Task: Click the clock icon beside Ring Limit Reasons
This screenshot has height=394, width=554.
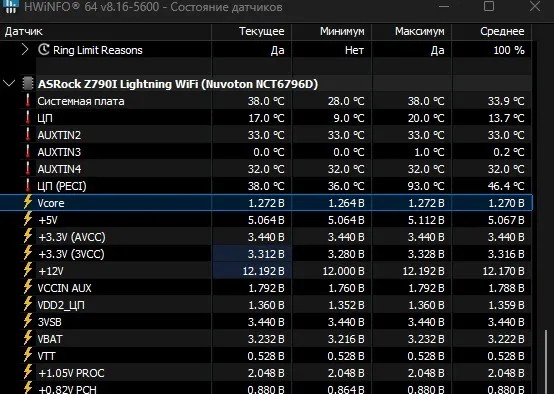Action: pos(43,50)
